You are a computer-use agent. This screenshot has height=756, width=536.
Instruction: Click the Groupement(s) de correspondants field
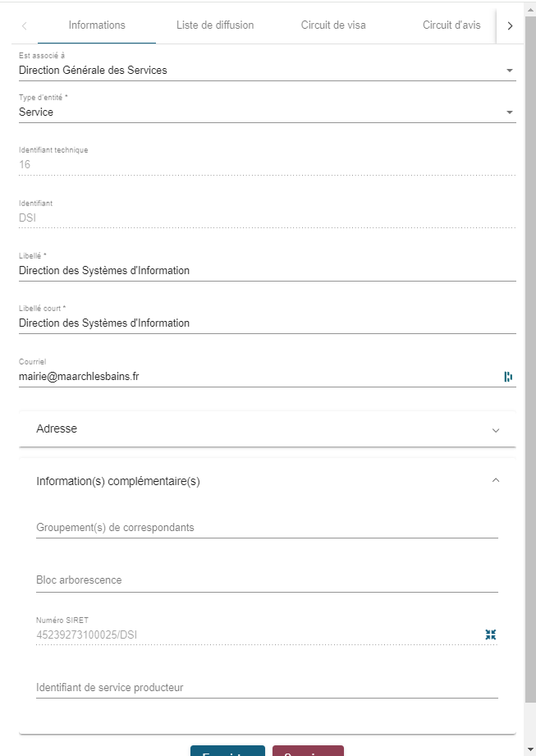(x=267, y=528)
